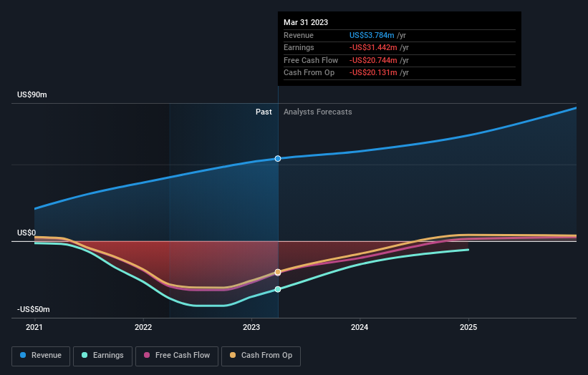The width and height of the screenshot is (588, 375).
Task: Click the -US$20.131m cash from op value
Action: click(x=373, y=73)
